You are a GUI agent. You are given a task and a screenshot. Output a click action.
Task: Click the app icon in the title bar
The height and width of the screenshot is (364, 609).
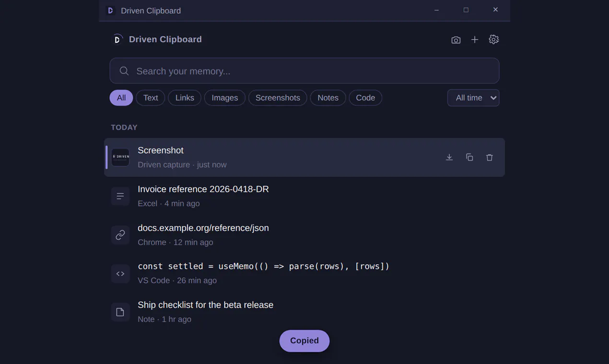pyautogui.click(x=110, y=11)
